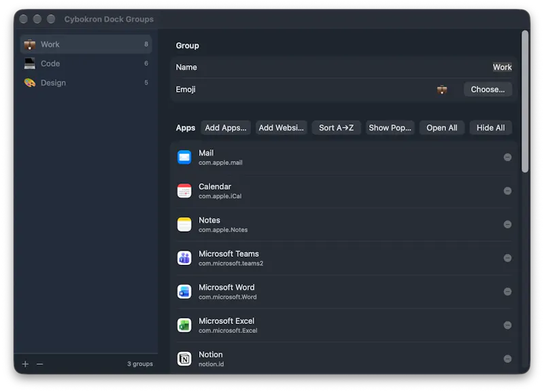The width and height of the screenshot is (544, 392).
Task: Click the Notion app icon
Action: (x=184, y=359)
